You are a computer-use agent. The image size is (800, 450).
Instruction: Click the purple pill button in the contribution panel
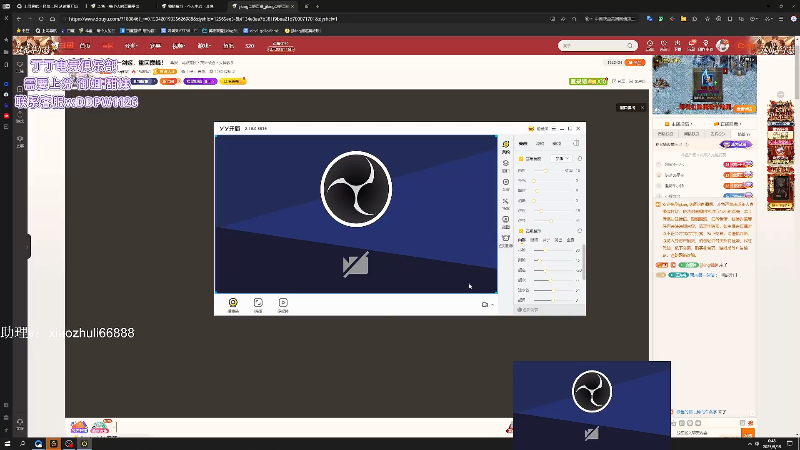pos(735,145)
